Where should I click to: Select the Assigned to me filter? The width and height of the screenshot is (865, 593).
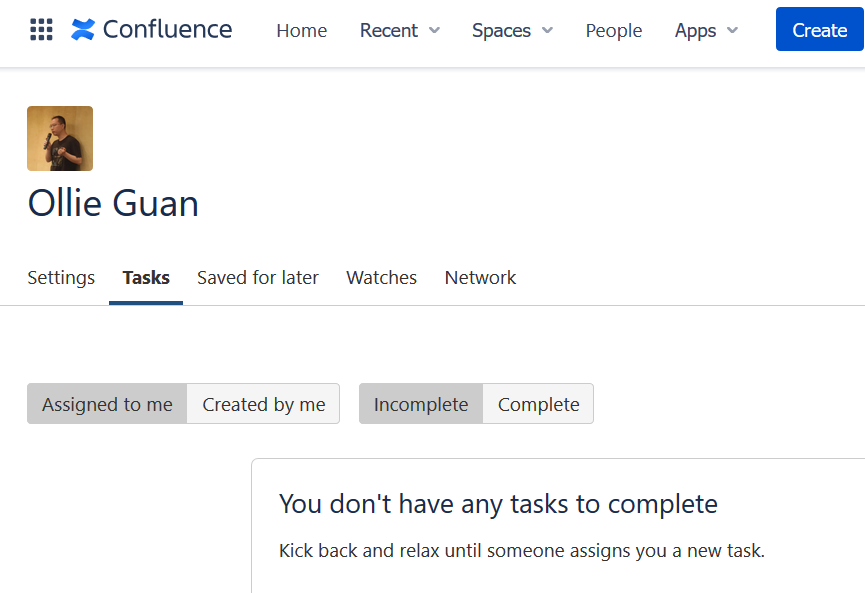107,404
